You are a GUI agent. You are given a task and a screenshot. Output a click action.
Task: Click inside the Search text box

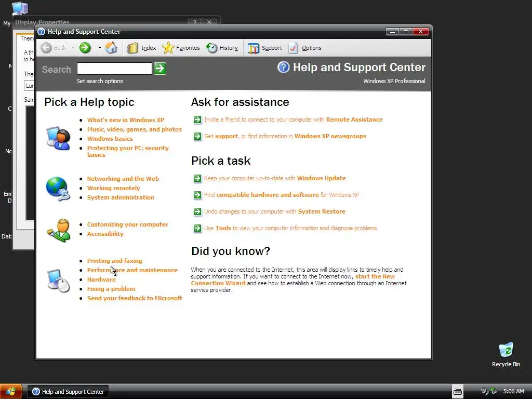pyautogui.click(x=114, y=69)
